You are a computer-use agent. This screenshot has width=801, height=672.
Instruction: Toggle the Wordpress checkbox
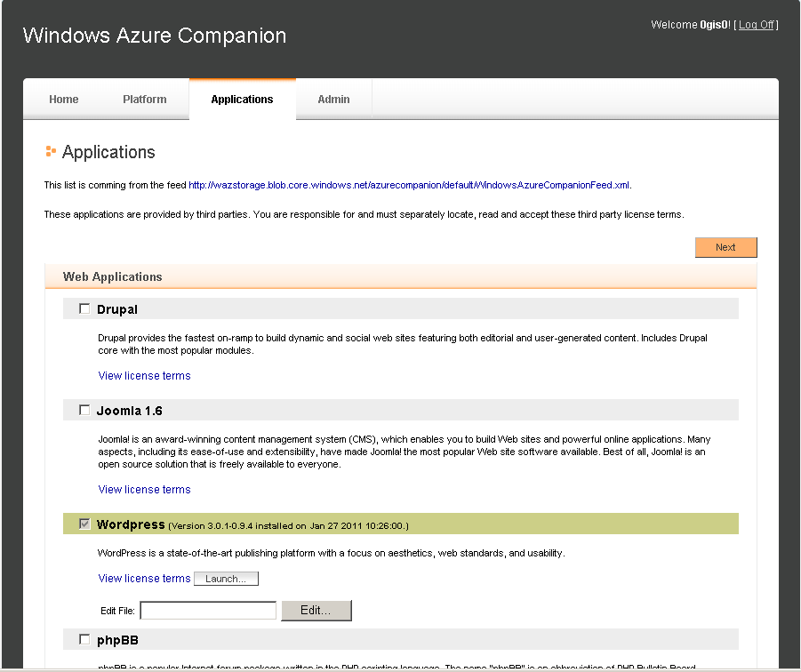tap(84, 524)
